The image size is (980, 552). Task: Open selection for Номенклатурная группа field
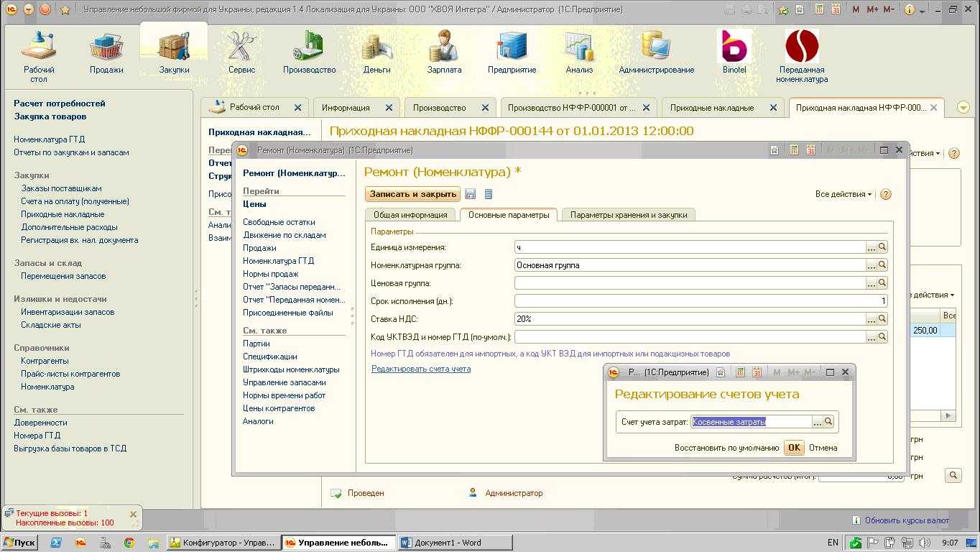(872, 264)
